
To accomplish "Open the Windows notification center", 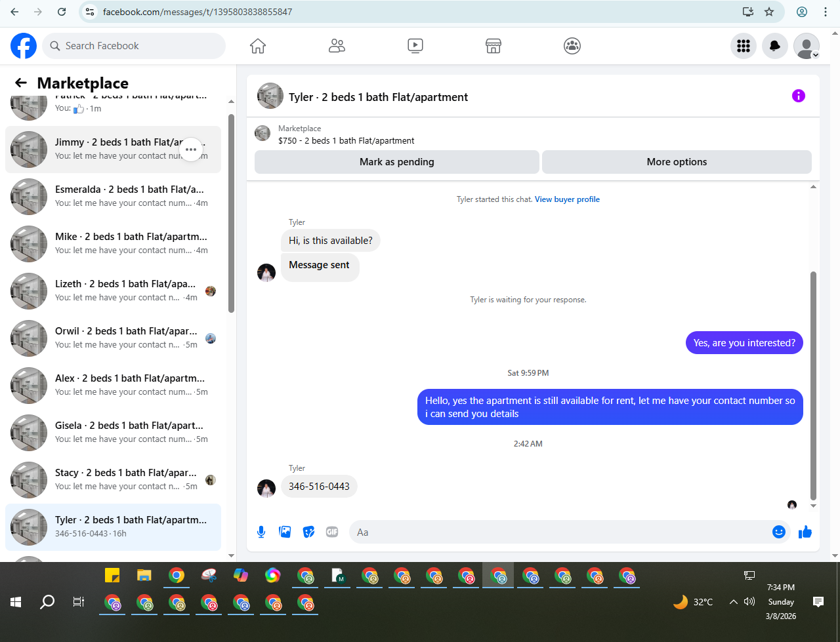I will (818, 602).
